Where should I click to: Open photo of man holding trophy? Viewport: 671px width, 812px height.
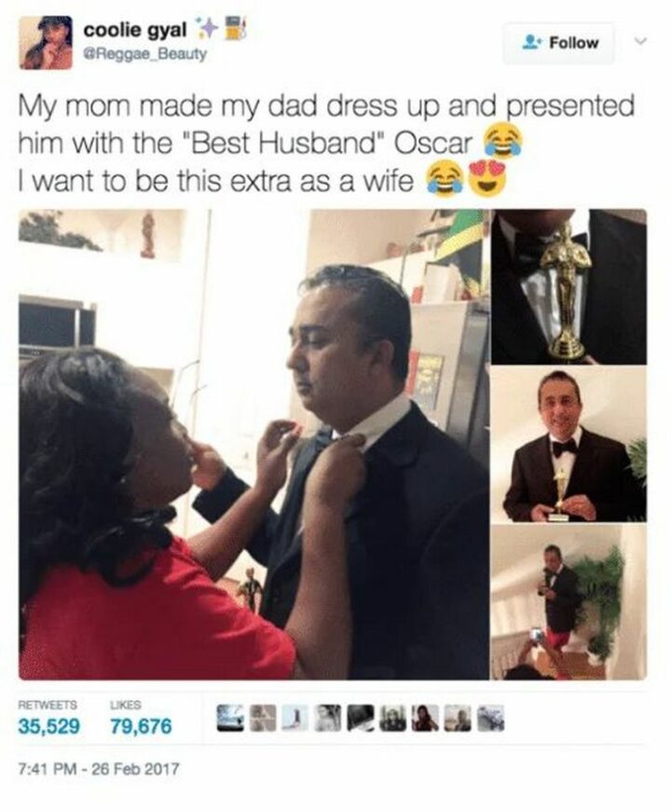coord(568,445)
